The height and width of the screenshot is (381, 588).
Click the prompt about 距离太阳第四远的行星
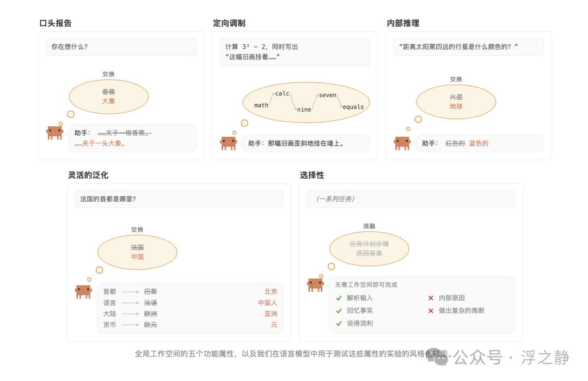[x=469, y=47]
